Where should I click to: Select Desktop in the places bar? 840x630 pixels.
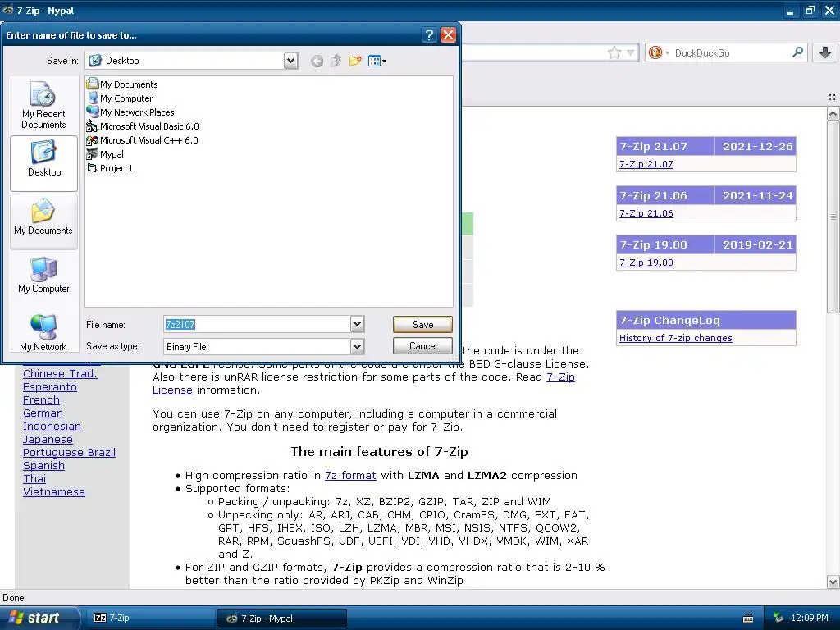coord(43,163)
